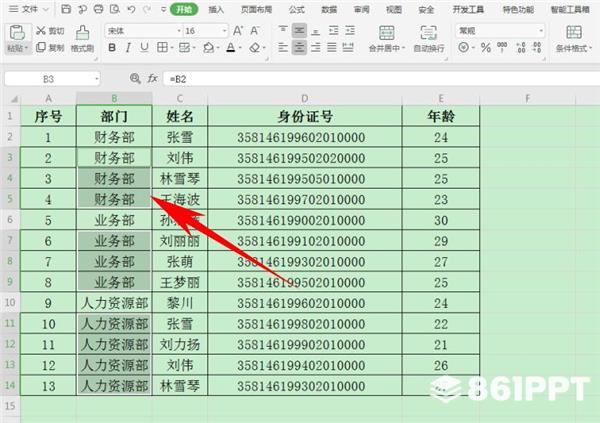The height and width of the screenshot is (423, 600).
Task: Click the cell style table icon
Action: pos(184,47)
